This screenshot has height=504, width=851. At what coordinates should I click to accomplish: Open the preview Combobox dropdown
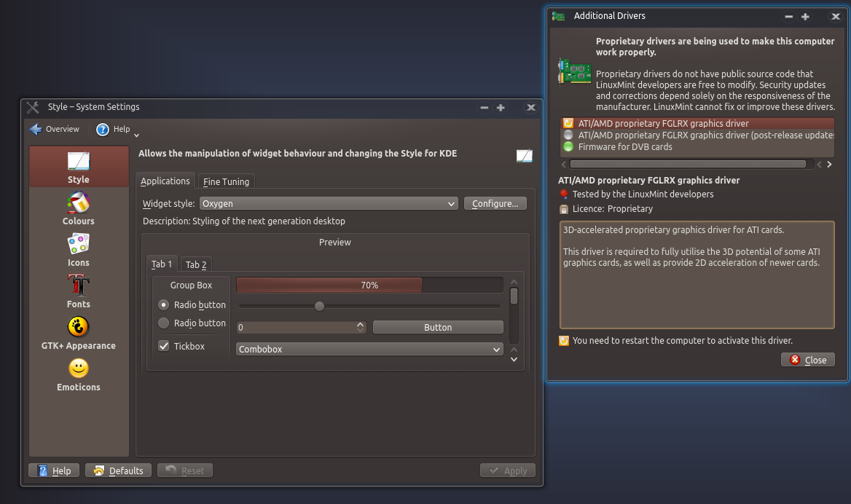tap(369, 349)
